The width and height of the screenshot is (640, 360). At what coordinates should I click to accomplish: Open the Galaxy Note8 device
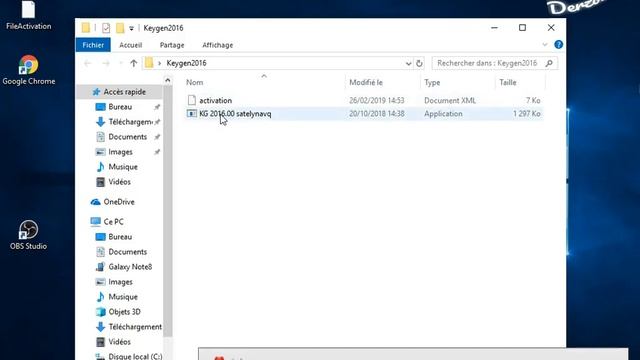click(130, 267)
